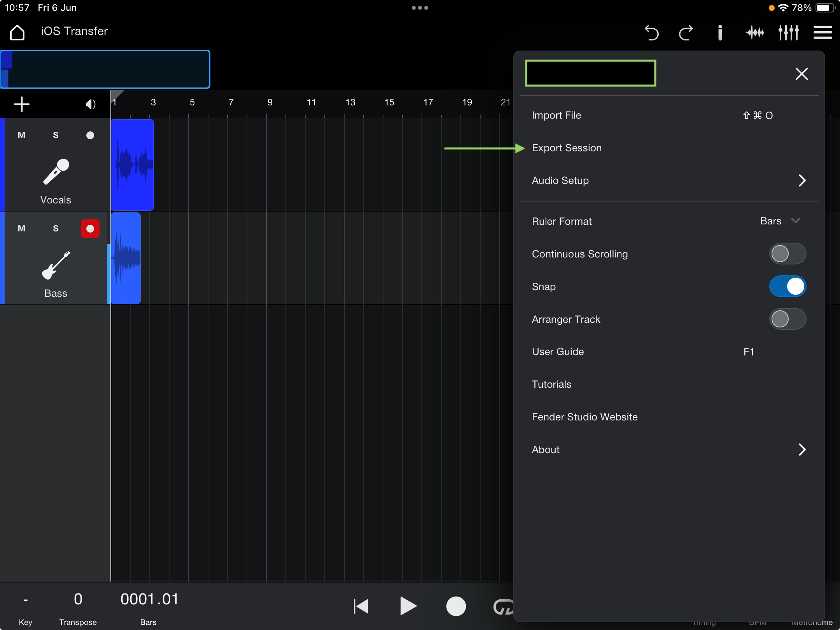Screen dimensions: 840x630
Task: Mute the Bass track
Action: tap(21, 228)
